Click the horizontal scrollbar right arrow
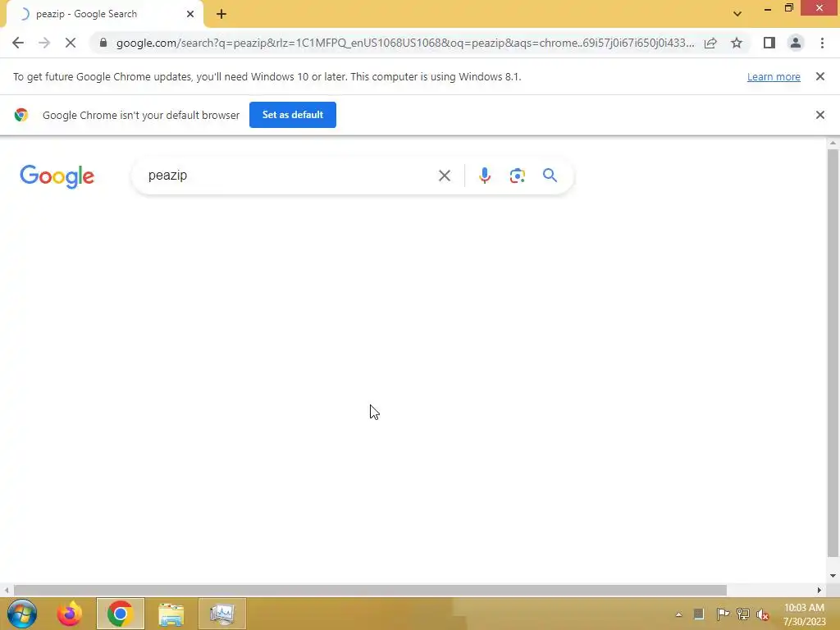Viewport: 840px width, 630px height. point(819,590)
